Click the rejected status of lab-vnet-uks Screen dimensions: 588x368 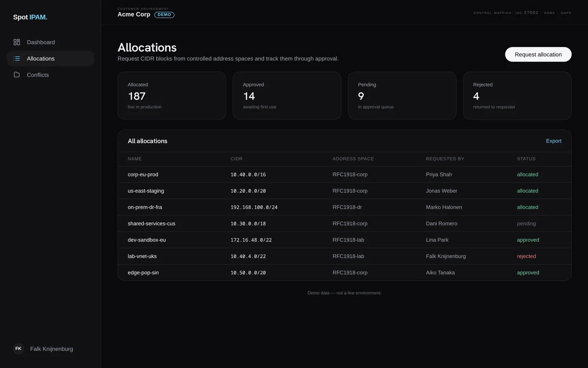pos(526,256)
